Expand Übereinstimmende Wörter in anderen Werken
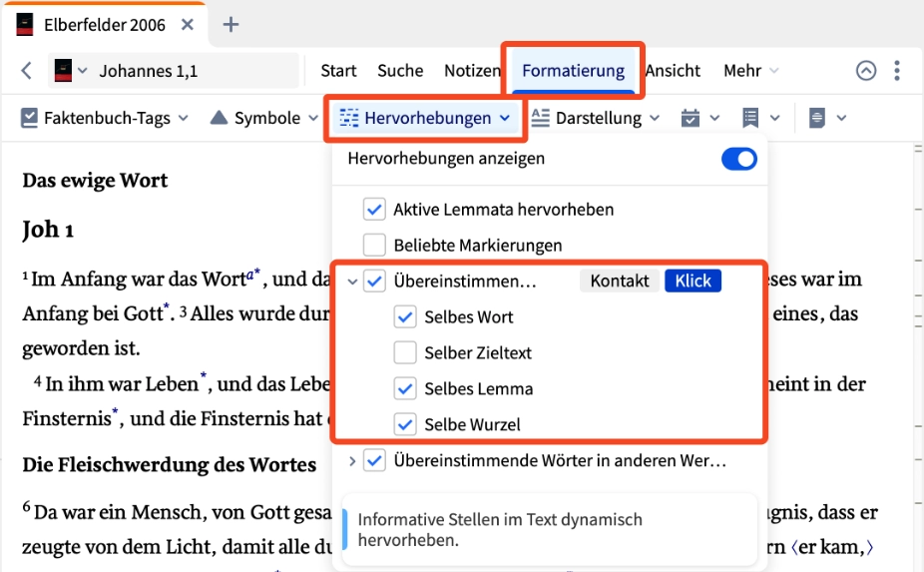The height and width of the screenshot is (572, 924). pos(352,460)
